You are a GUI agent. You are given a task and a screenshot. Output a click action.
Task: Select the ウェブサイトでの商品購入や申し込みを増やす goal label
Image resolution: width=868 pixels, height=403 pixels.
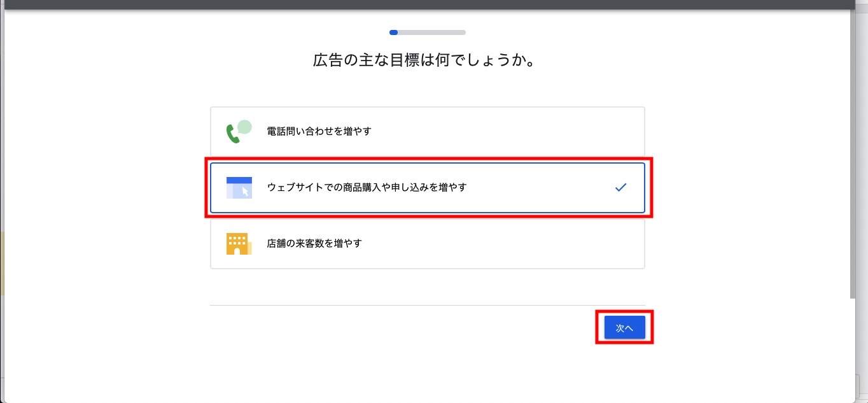click(367, 187)
